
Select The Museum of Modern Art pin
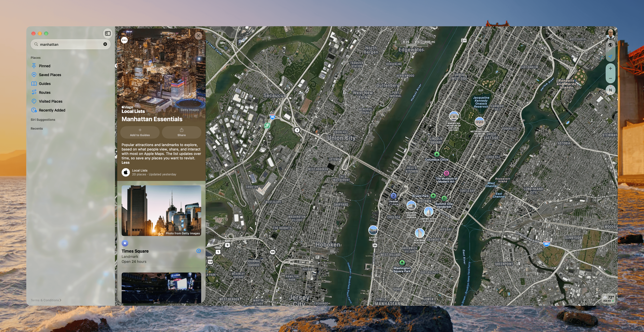(x=447, y=173)
